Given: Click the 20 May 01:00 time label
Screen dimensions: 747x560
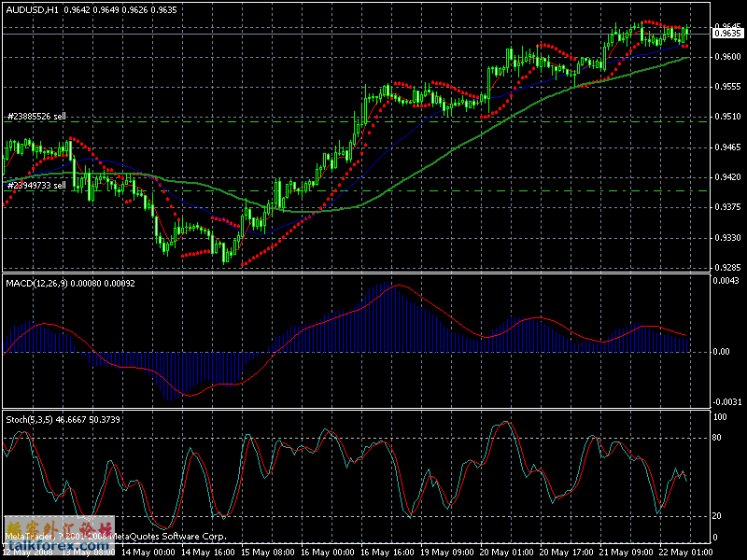Looking at the screenshot, I should click(x=506, y=553).
